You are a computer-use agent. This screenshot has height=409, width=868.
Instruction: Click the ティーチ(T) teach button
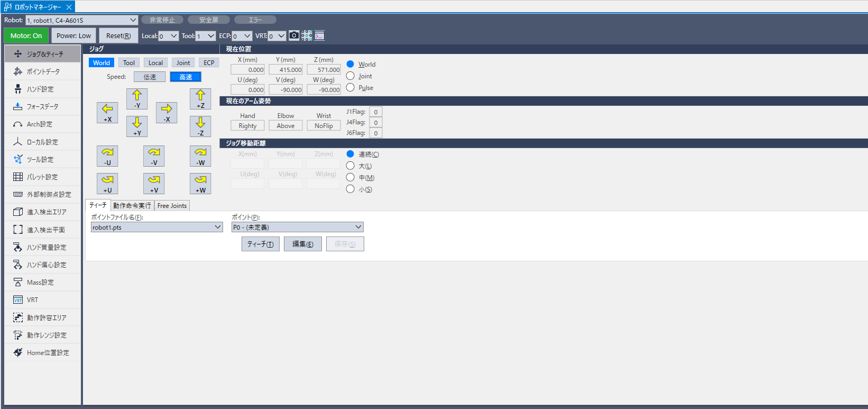pyautogui.click(x=260, y=244)
